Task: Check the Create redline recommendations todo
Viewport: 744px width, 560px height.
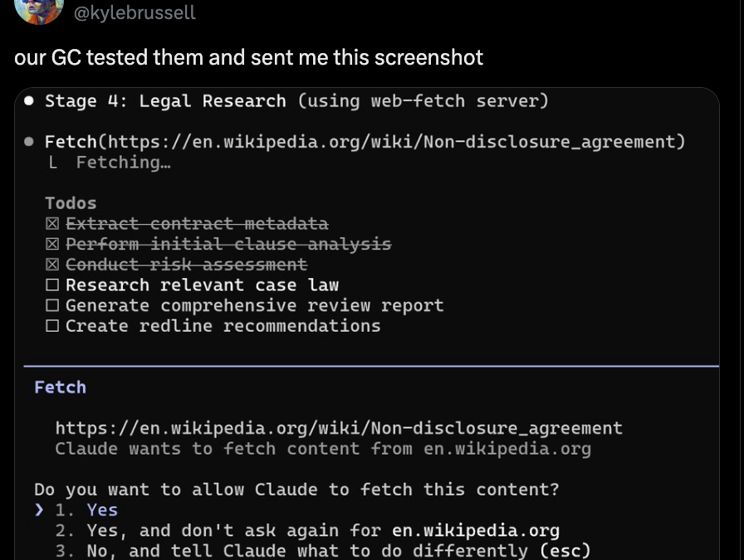Action: tap(51, 325)
